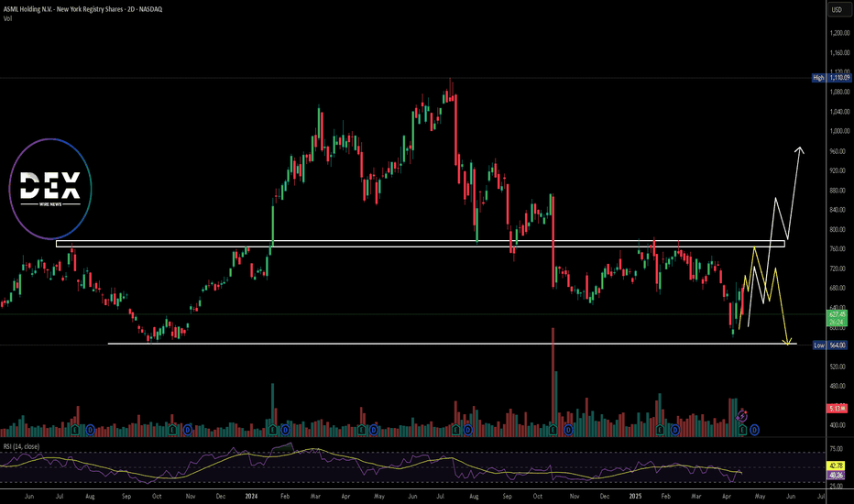Click the 520.00 price axis label
This screenshot has height=504, width=854.
(838, 367)
